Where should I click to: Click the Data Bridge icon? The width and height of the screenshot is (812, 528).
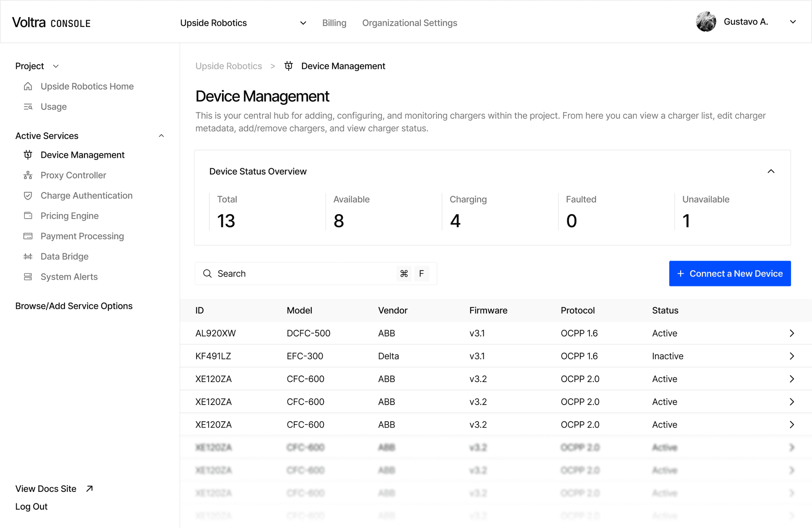28,256
